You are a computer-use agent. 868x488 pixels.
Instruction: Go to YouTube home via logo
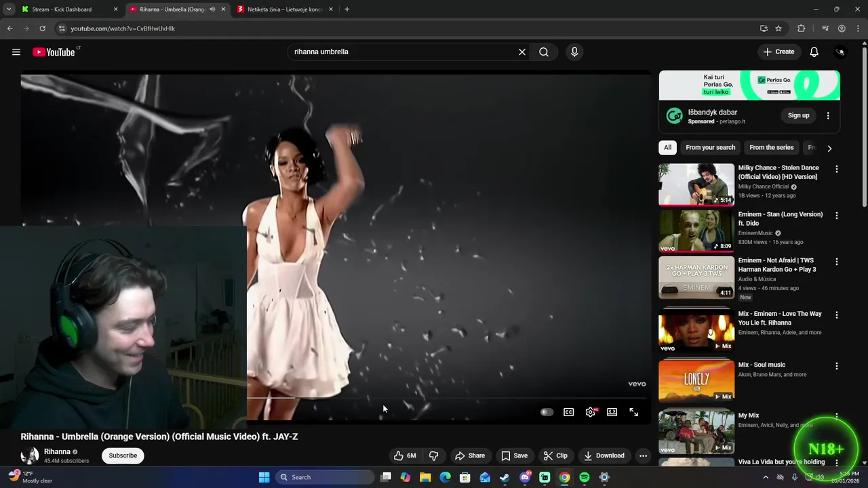click(54, 52)
